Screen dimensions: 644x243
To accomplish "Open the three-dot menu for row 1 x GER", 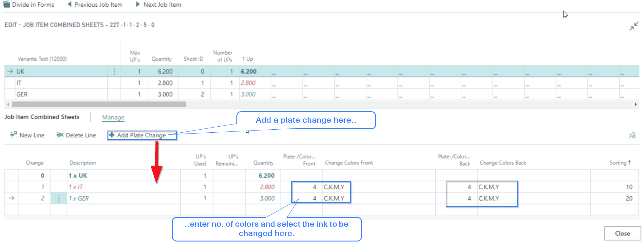I will (59, 198).
